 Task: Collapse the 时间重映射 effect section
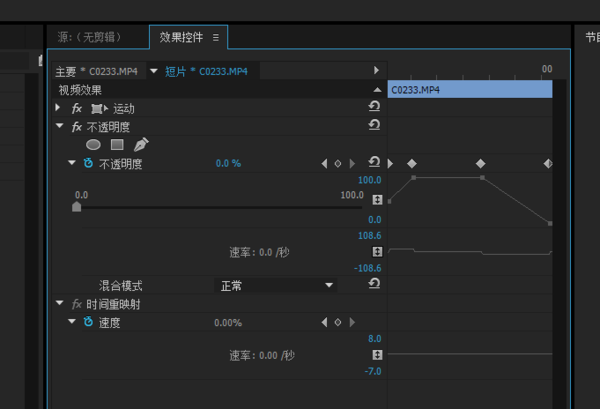point(60,304)
